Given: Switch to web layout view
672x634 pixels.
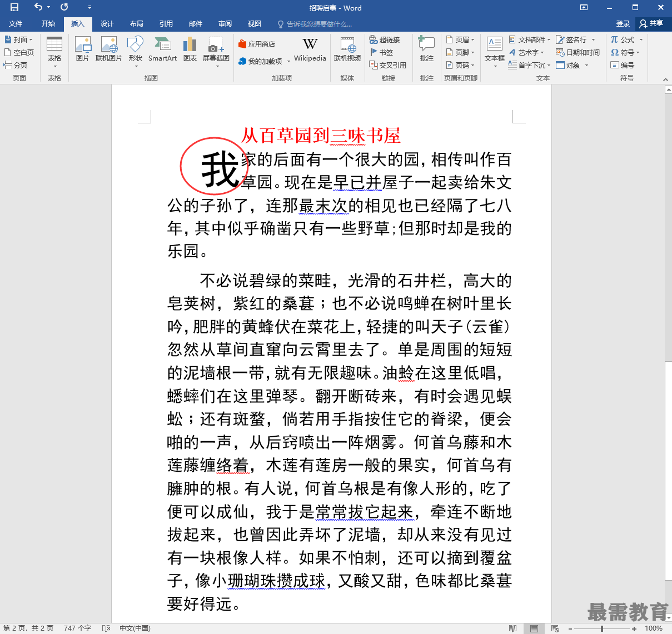Looking at the screenshot, I should 555,628.
